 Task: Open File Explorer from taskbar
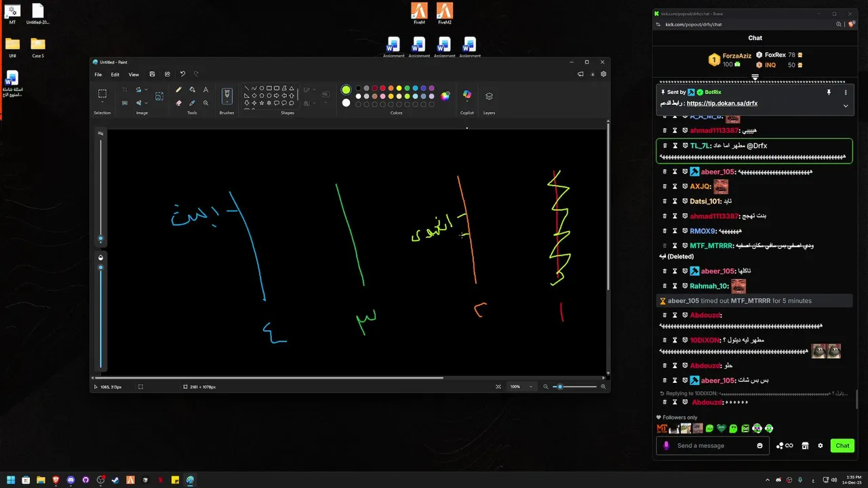click(x=41, y=480)
